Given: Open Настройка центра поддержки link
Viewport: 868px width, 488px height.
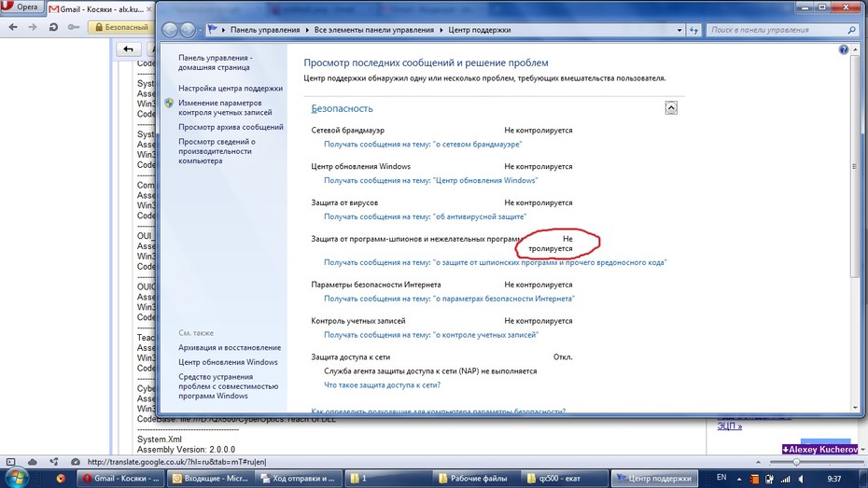Looking at the screenshot, I should tap(231, 88).
